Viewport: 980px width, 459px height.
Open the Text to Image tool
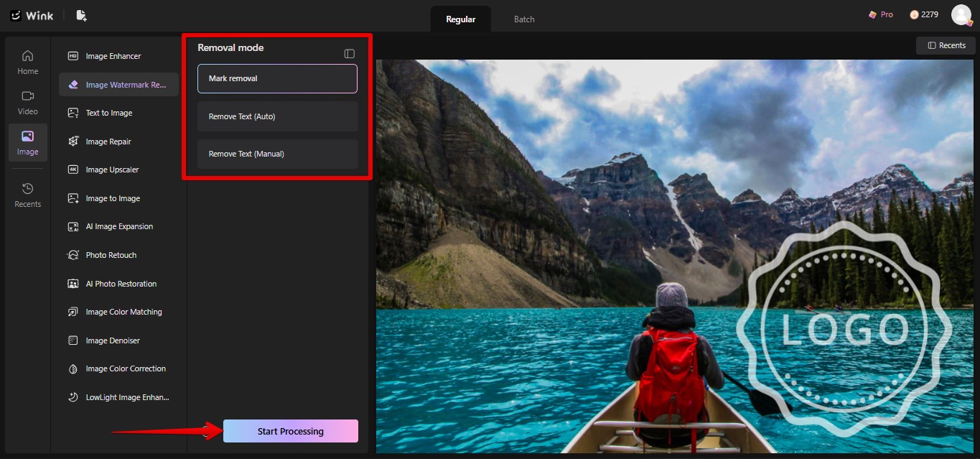point(118,113)
